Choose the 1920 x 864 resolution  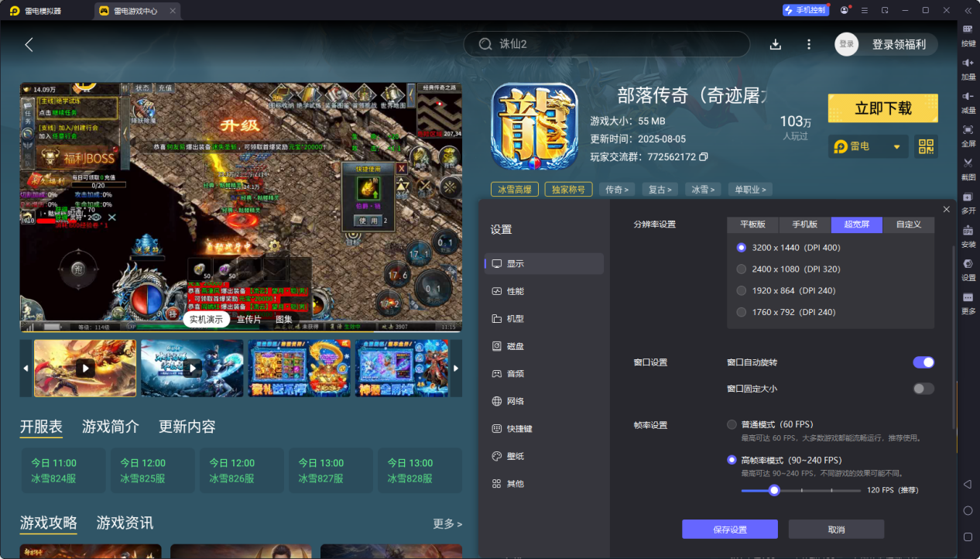(x=742, y=291)
